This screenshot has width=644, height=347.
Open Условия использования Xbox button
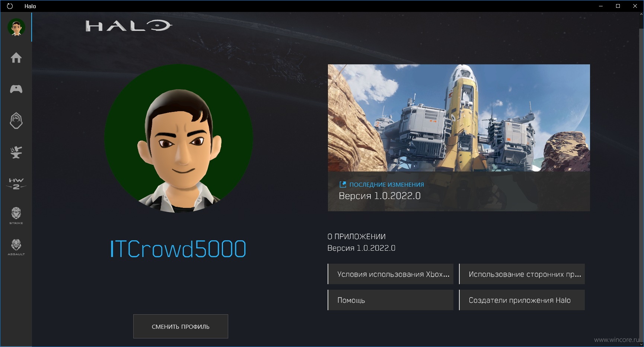tap(390, 274)
